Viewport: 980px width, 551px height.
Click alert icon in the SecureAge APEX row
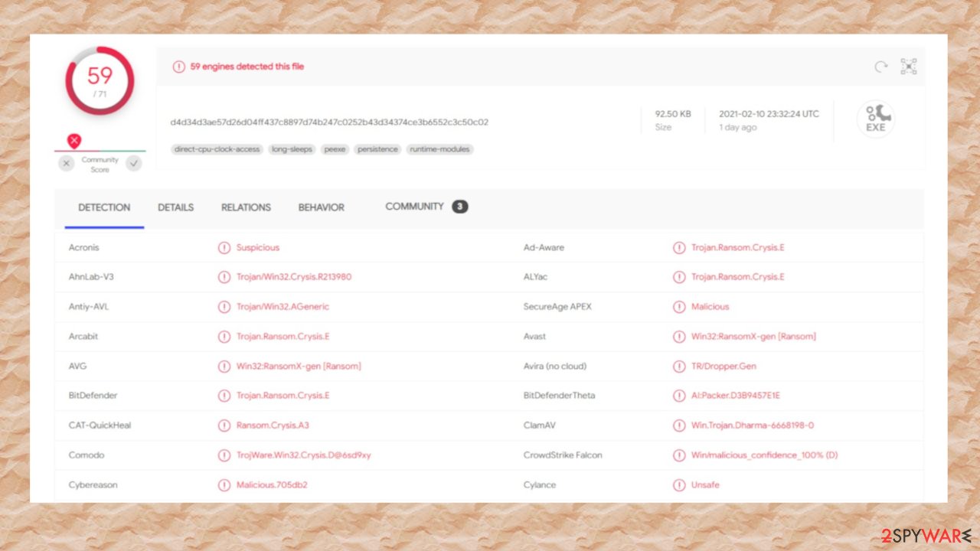pyautogui.click(x=679, y=307)
